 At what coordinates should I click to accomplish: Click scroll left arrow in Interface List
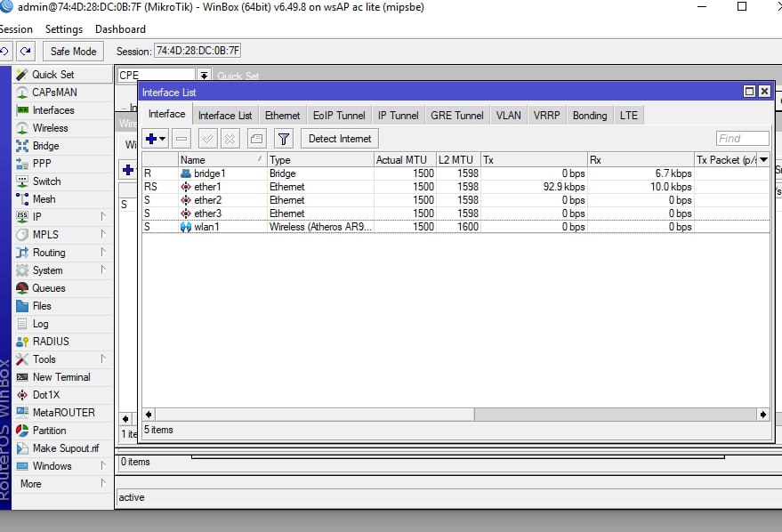tap(149, 415)
